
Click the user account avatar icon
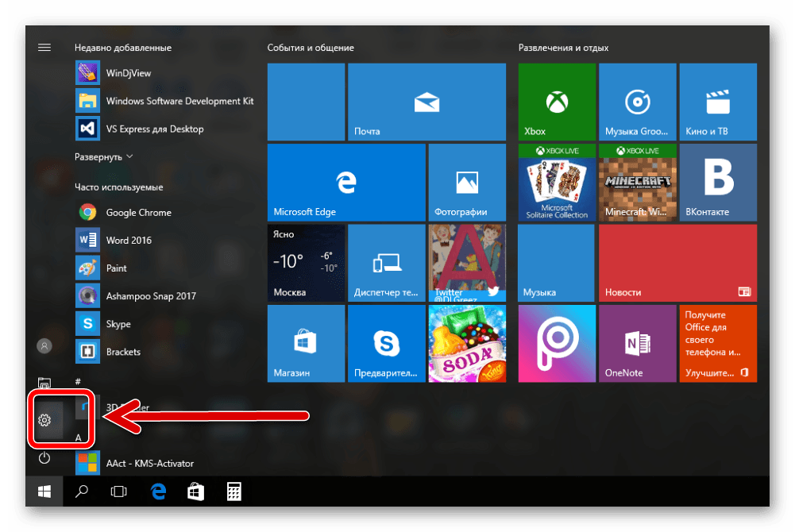pyautogui.click(x=44, y=346)
